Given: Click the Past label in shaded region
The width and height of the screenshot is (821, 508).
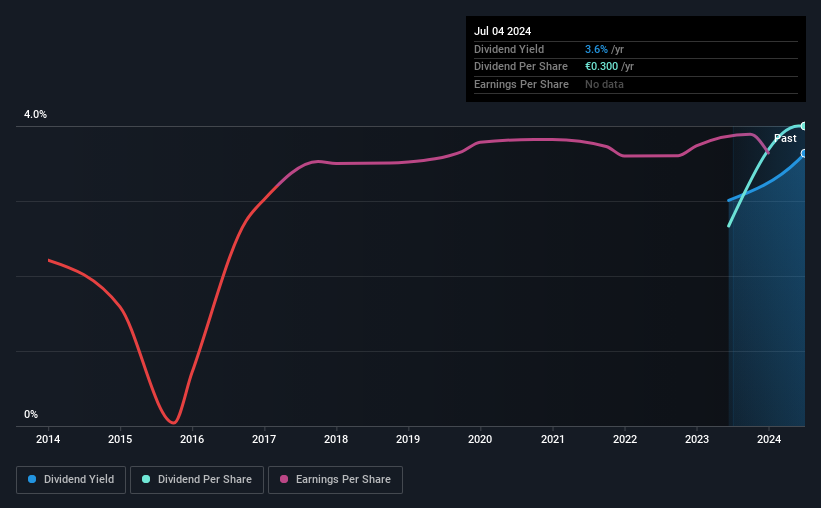Looking at the screenshot, I should tap(785, 138).
